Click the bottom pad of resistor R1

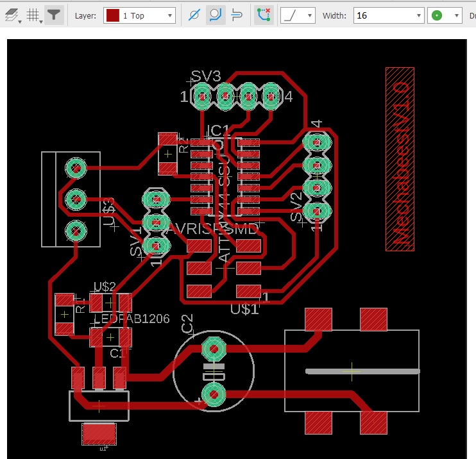(64, 329)
